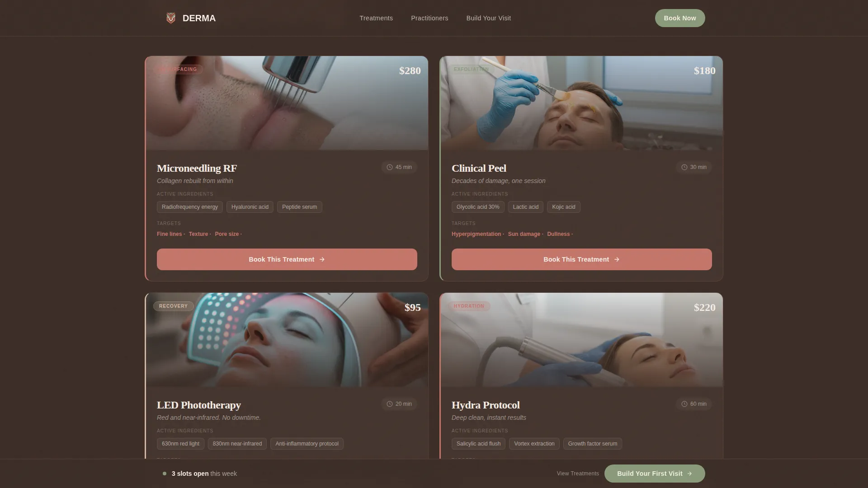Image resolution: width=868 pixels, height=488 pixels.
Task: Open the Treatments nav item
Action: pos(376,18)
